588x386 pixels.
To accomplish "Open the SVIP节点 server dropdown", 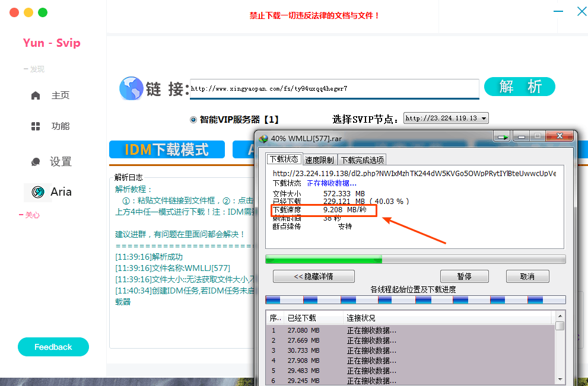I will 446,118.
